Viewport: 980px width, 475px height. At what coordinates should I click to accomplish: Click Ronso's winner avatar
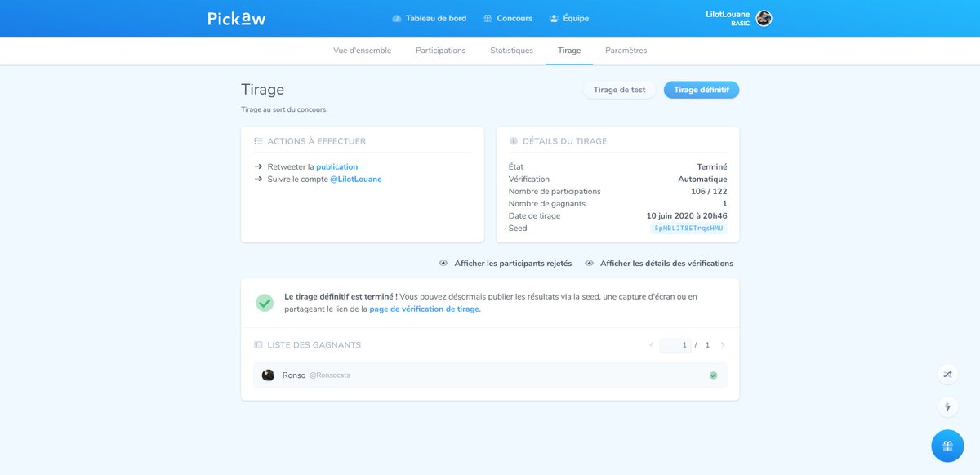pos(268,375)
